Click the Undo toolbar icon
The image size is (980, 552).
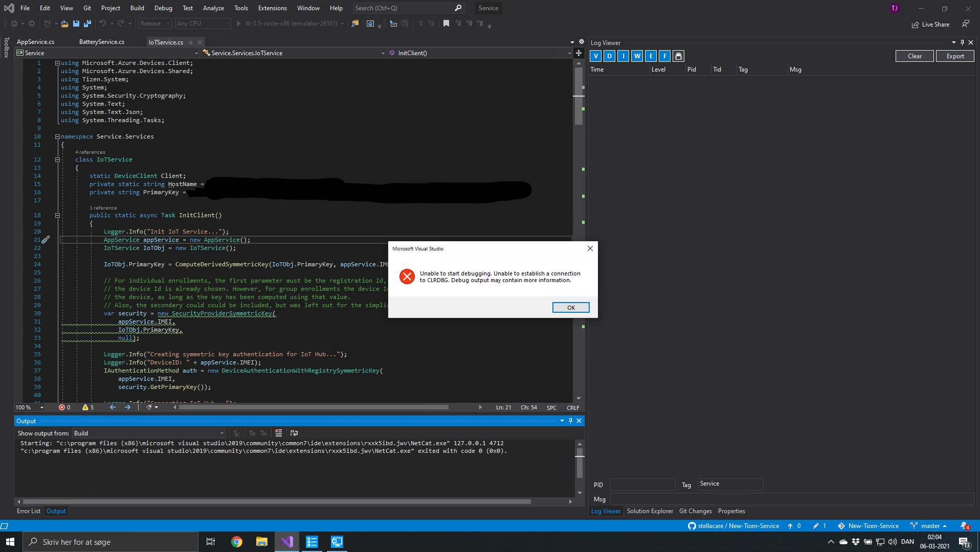[x=103, y=24]
